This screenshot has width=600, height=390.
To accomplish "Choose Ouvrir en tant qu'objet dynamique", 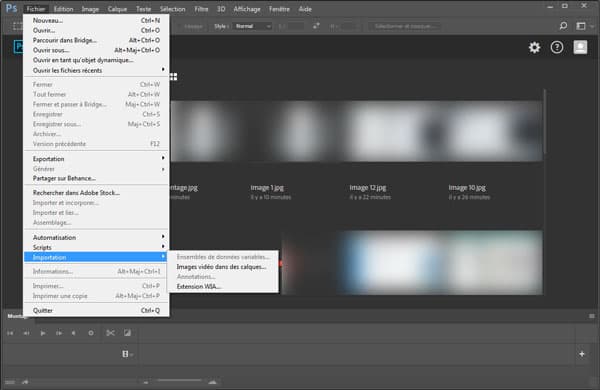I will (96, 60).
